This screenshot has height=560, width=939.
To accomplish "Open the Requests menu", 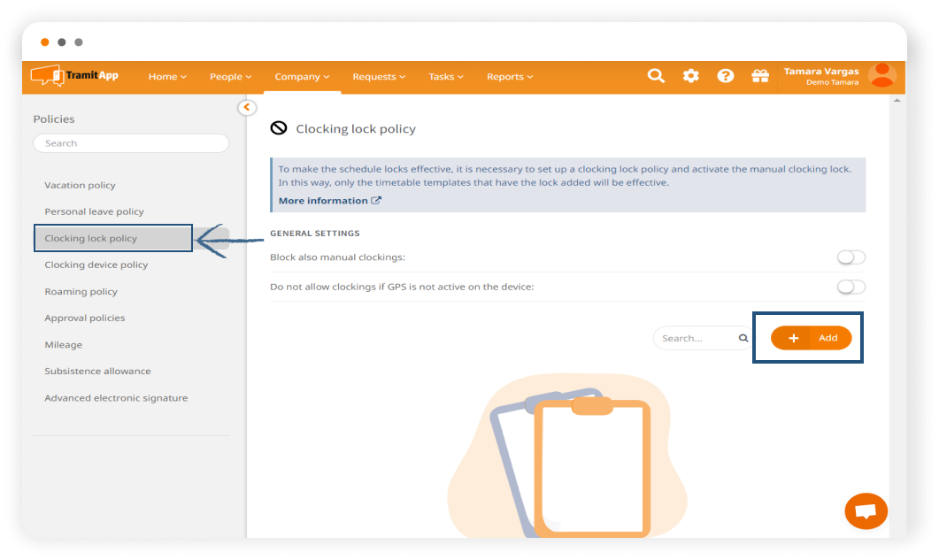I will 379,77.
